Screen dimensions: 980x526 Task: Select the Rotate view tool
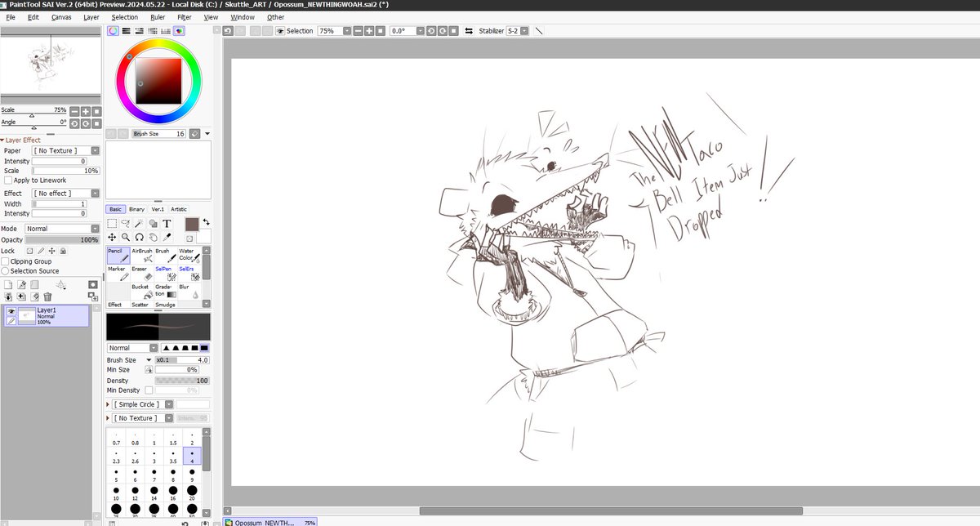pos(140,237)
